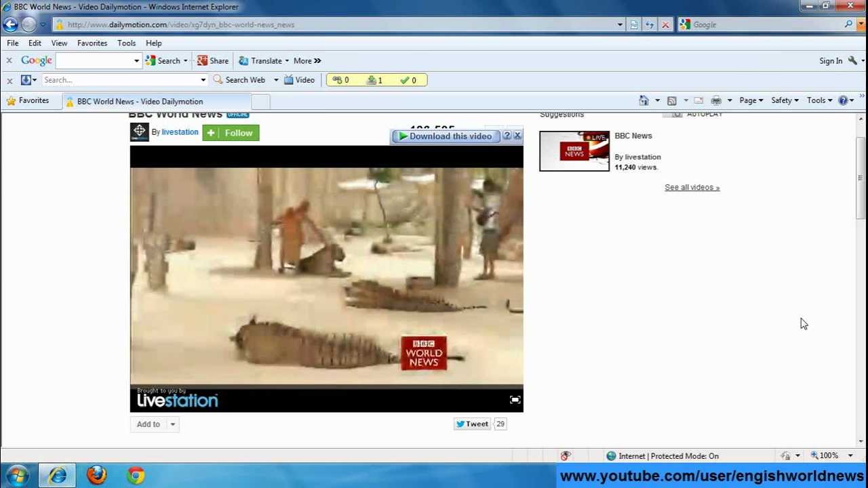Click the Translate toolbar button
Image resolution: width=868 pixels, height=488 pixels.
(260, 61)
